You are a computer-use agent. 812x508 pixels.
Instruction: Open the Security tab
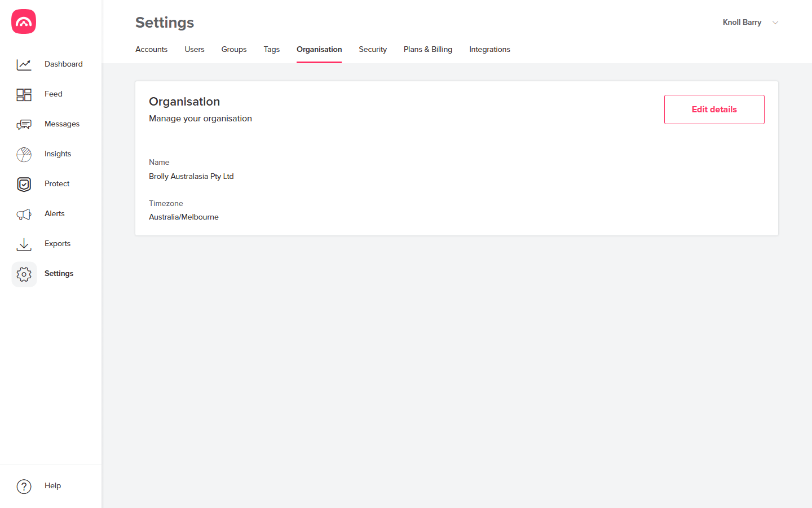373,49
